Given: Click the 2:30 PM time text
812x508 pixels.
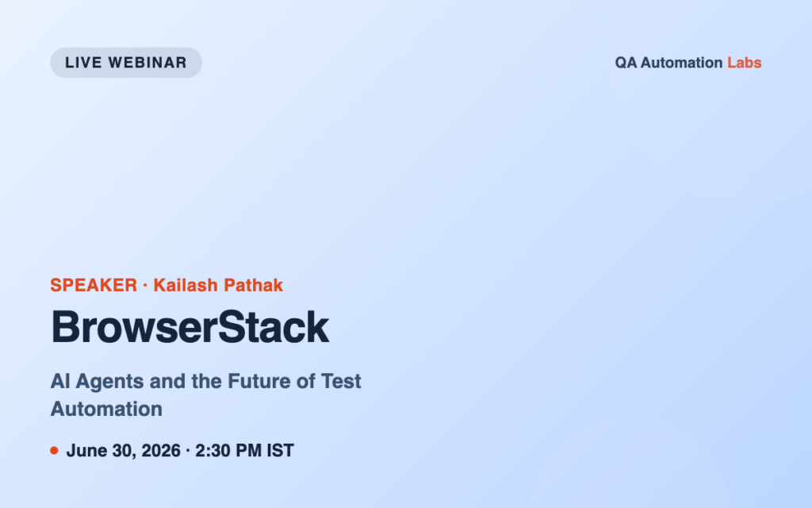Looking at the screenshot, I should click(228, 451).
